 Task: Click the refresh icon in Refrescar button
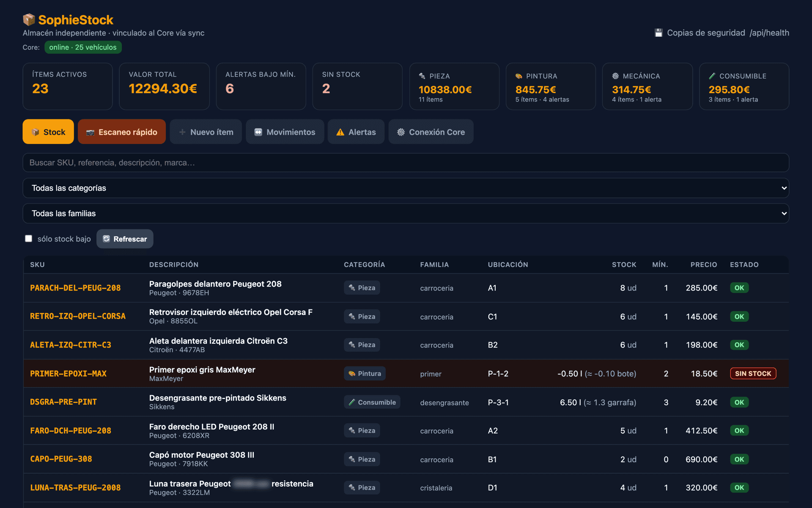(107, 239)
